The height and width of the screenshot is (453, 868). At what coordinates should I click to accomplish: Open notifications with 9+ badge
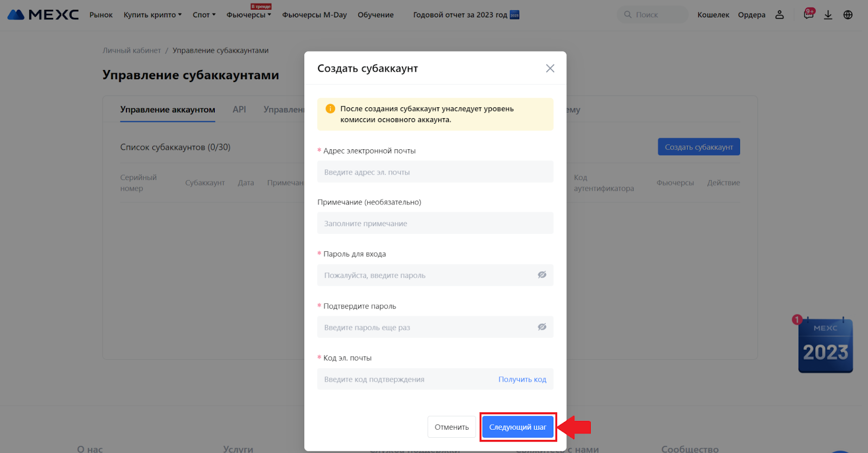[808, 15]
